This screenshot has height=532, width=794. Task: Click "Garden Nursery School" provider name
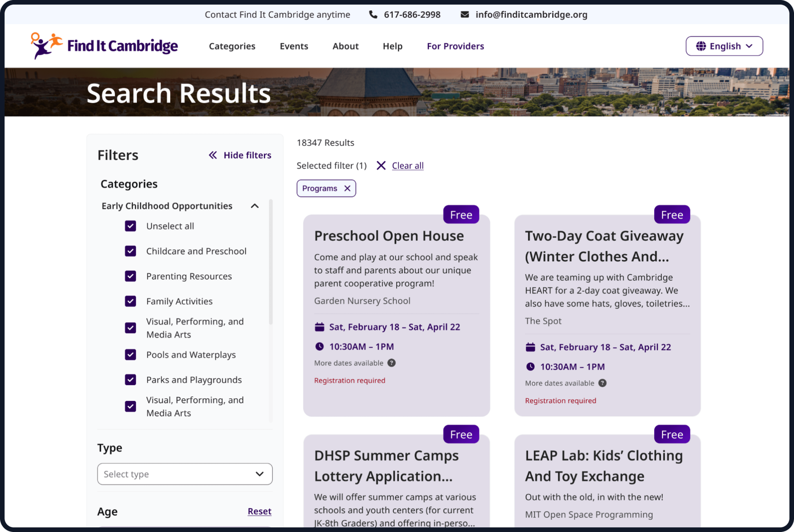(362, 301)
